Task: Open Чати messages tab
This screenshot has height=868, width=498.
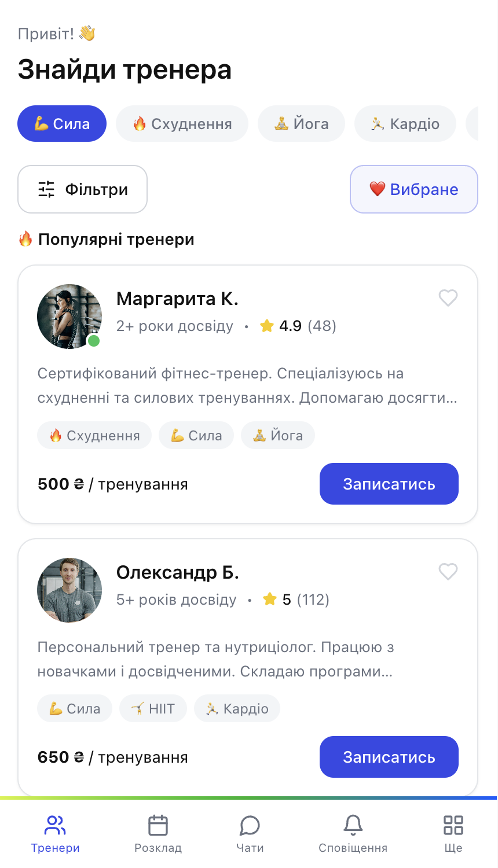Action: pyautogui.click(x=250, y=833)
